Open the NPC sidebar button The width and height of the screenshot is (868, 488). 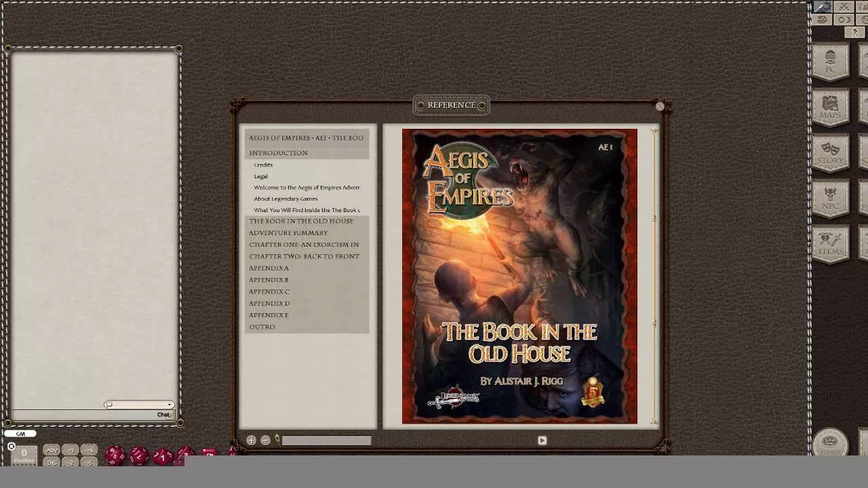831,199
